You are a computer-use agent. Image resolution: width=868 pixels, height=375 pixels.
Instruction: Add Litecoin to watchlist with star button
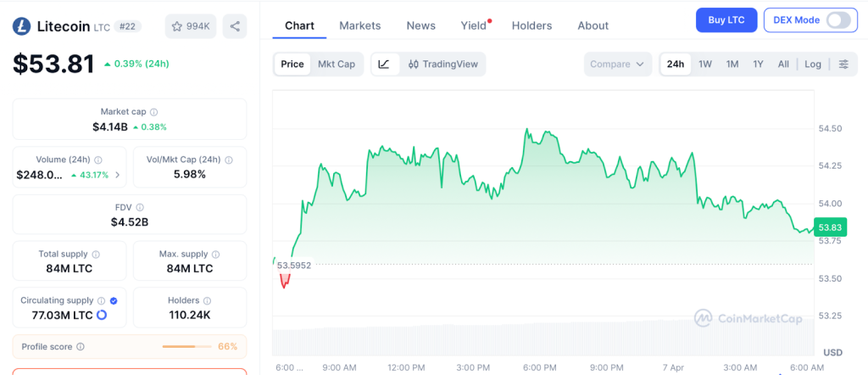click(x=190, y=26)
